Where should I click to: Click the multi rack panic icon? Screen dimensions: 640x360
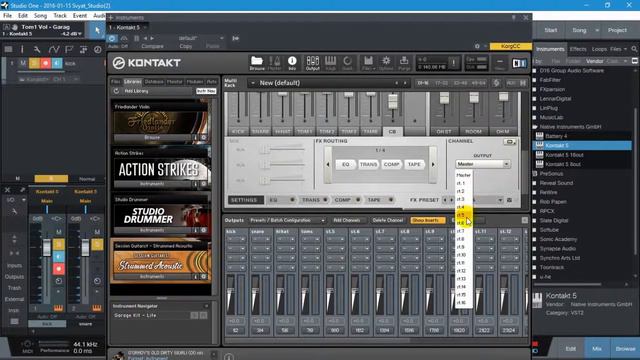tap(496, 83)
